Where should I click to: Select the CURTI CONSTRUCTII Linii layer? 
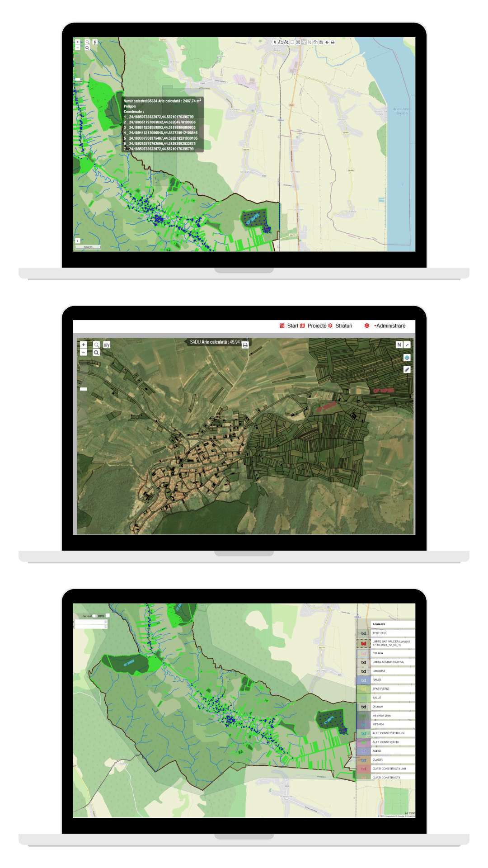pos(393,769)
